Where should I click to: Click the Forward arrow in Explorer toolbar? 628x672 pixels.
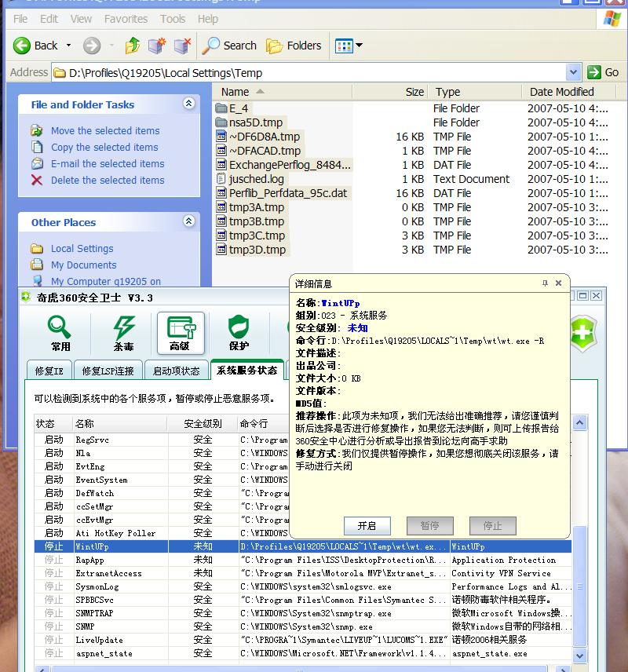(x=91, y=46)
